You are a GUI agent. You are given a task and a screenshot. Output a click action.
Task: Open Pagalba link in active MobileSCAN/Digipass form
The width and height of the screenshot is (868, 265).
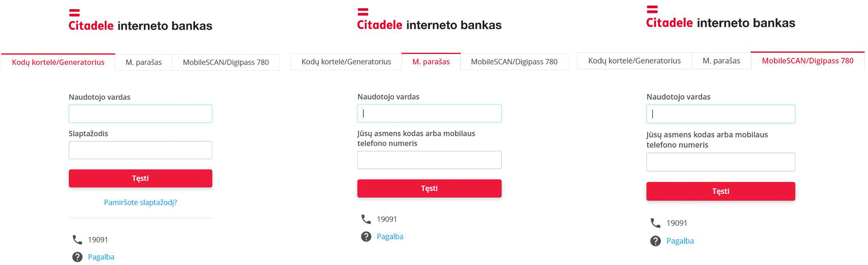(x=680, y=241)
